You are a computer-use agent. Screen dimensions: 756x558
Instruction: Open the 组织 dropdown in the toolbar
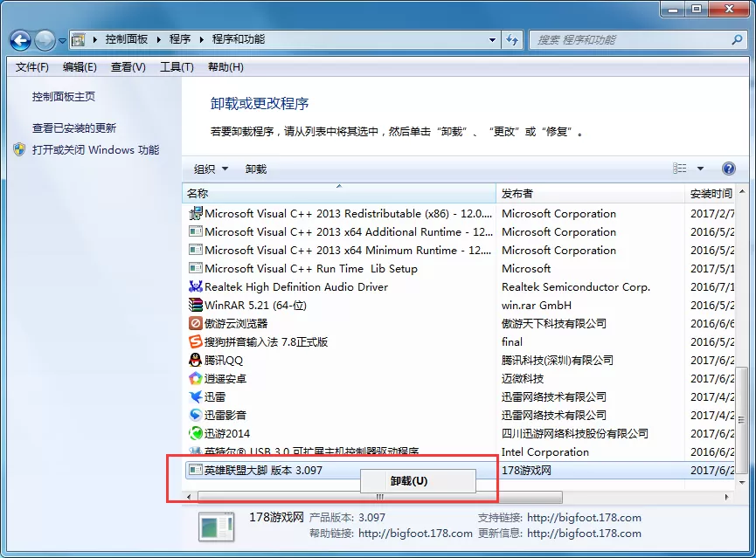211,169
